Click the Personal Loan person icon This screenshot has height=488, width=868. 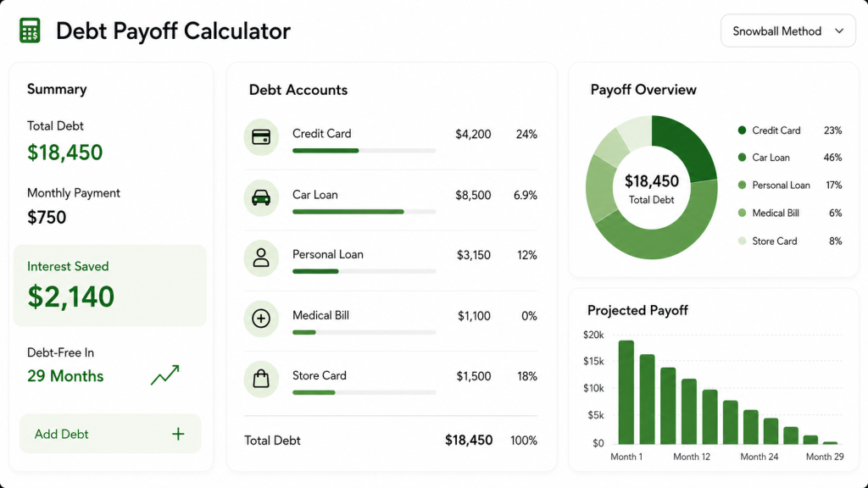(x=261, y=258)
